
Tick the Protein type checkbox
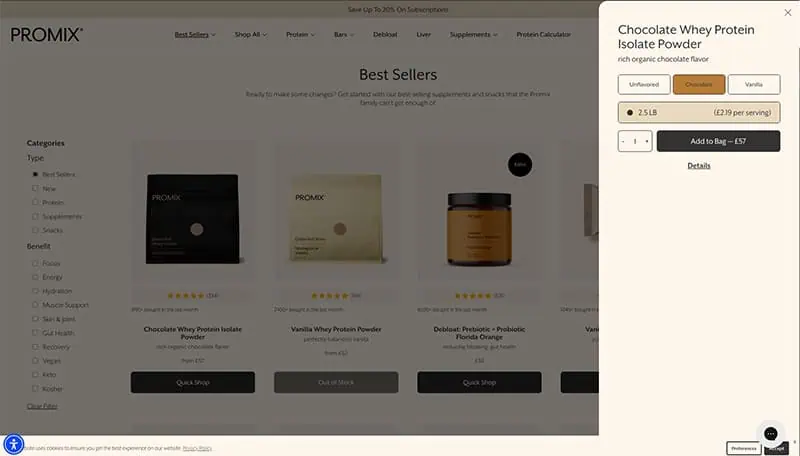pyautogui.click(x=35, y=202)
